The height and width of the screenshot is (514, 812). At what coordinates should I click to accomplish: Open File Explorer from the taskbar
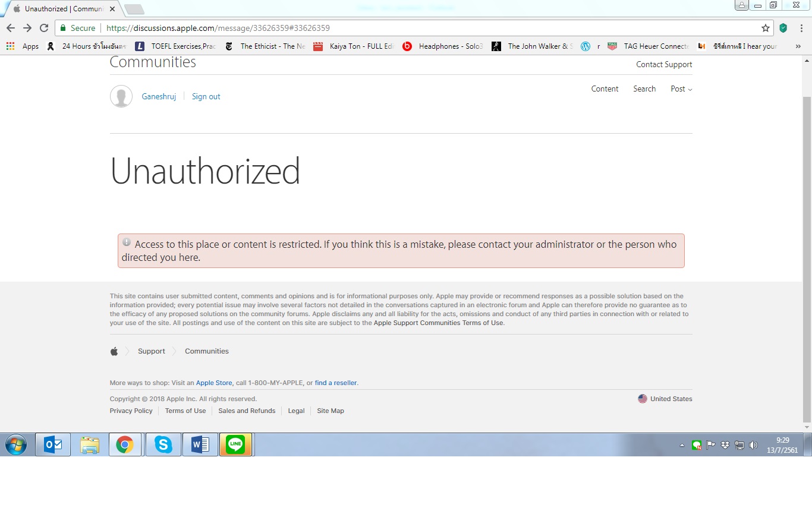[90, 444]
